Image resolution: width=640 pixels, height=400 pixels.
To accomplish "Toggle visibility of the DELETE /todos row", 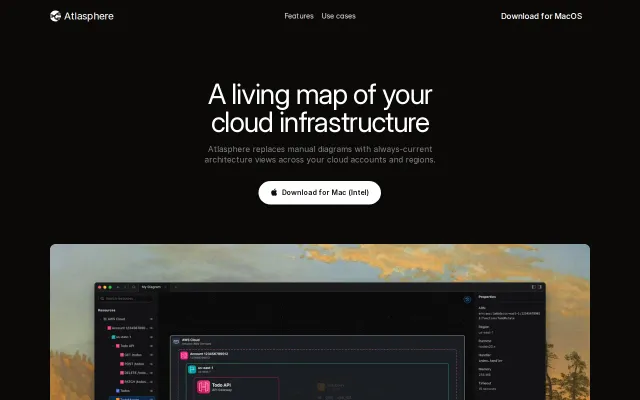I will coord(151,373).
